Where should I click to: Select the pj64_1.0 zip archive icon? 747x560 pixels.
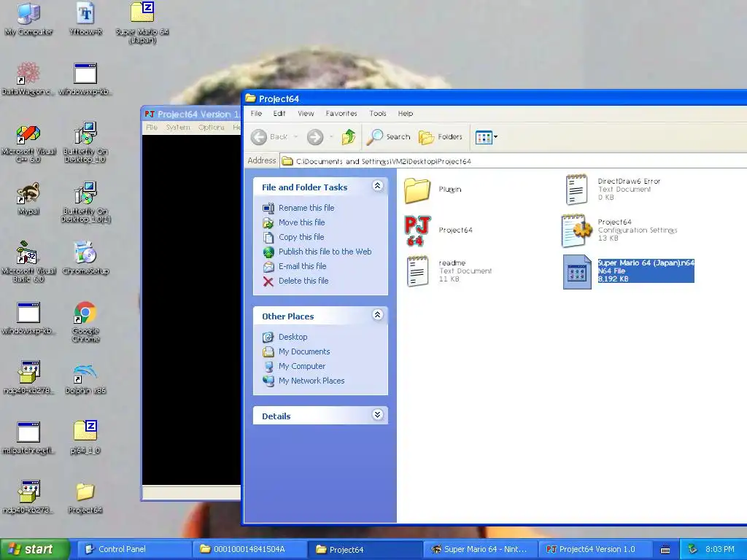pos(86,437)
